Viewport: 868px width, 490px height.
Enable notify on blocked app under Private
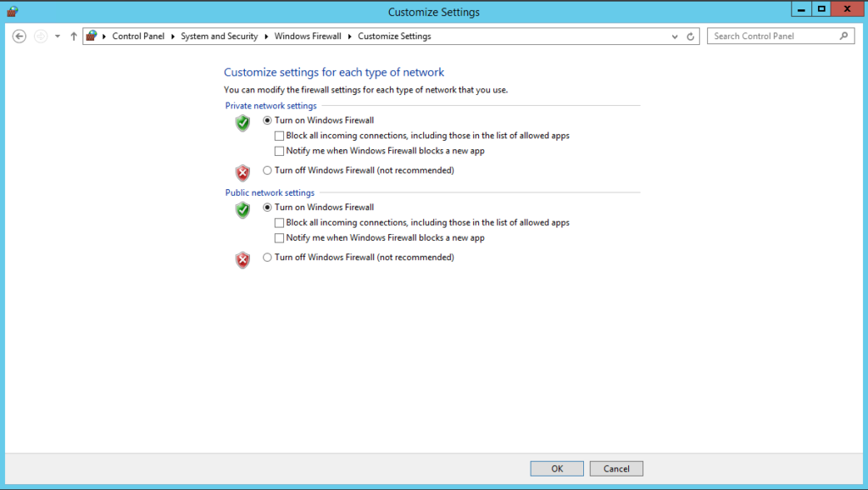tap(280, 151)
